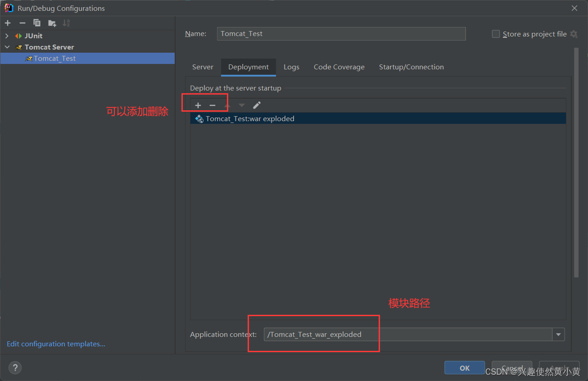This screenshot has height=381, width=588.
Task: Open the help question mark button
Action: tap(15, 367)
